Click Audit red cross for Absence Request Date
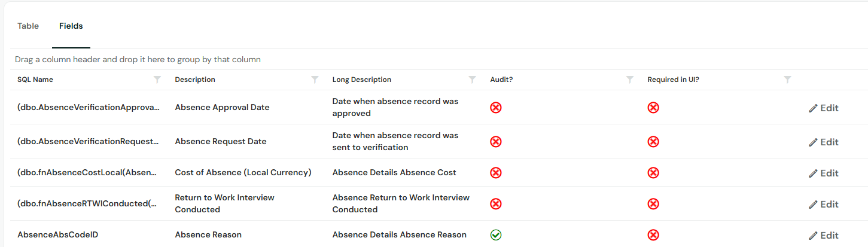Viewport: 868px width, 247px height. pos(496,142)
